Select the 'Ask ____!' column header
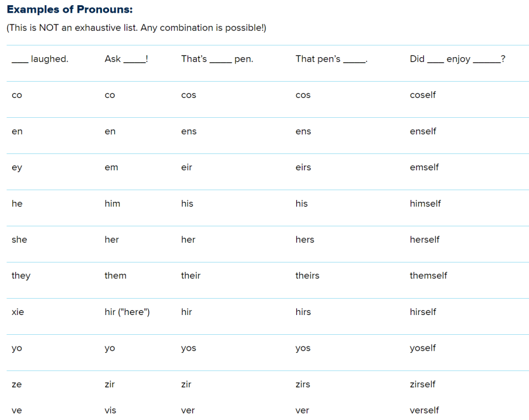 pyautogui.click(x=126, y=59)
